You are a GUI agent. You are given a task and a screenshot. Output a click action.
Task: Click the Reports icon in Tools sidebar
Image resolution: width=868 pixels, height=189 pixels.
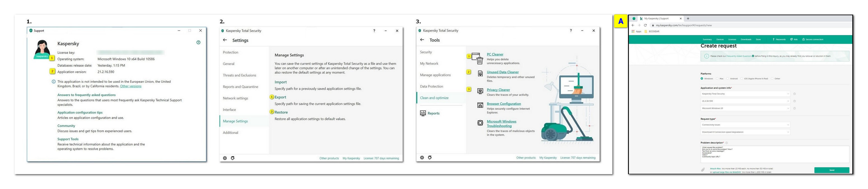coord(423,113)
